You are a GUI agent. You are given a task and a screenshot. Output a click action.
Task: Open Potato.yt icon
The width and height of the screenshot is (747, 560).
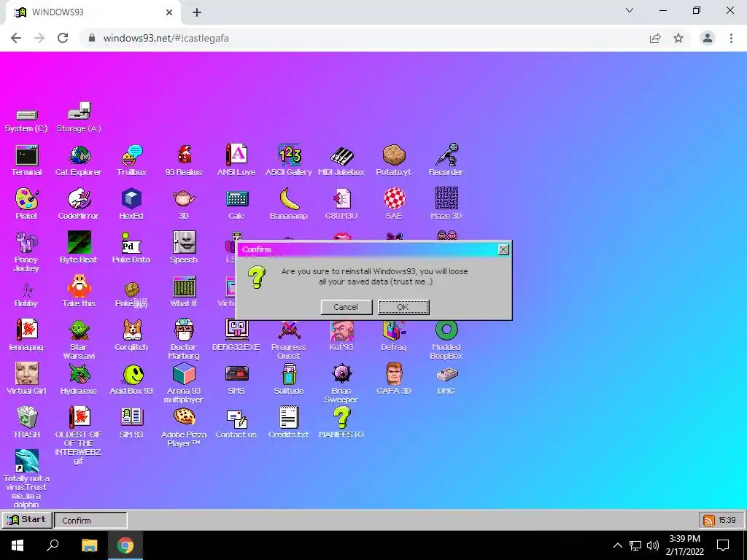tap(393, 155)
